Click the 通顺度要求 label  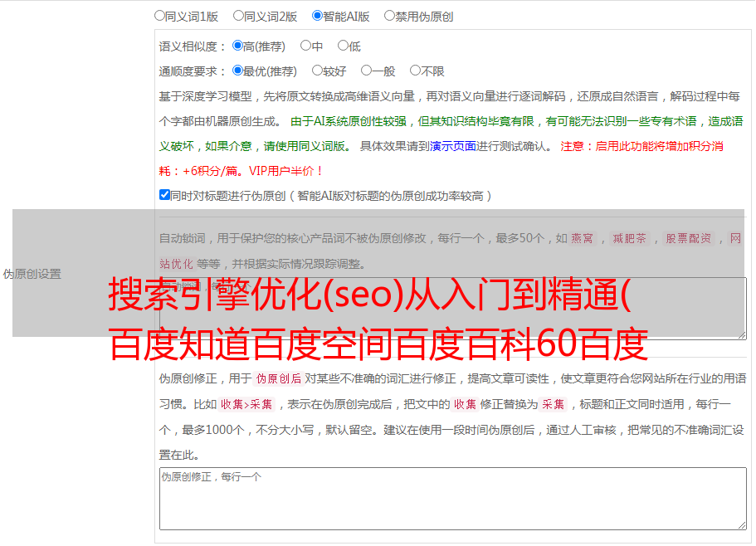193,72
